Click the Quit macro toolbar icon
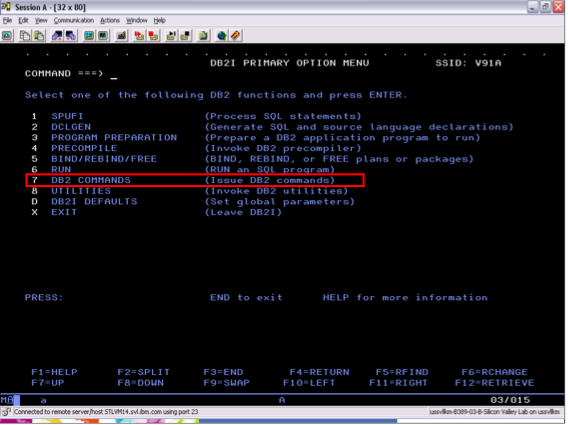Viewport: 568px width, 425px height. pos(185,36)
